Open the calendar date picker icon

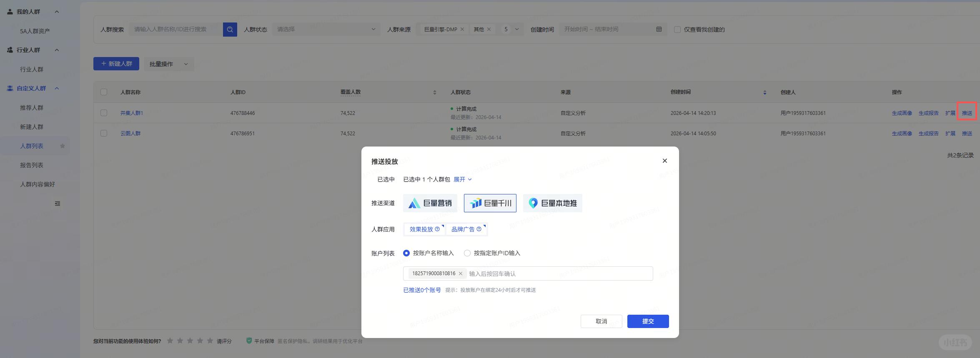pos(659,29)
